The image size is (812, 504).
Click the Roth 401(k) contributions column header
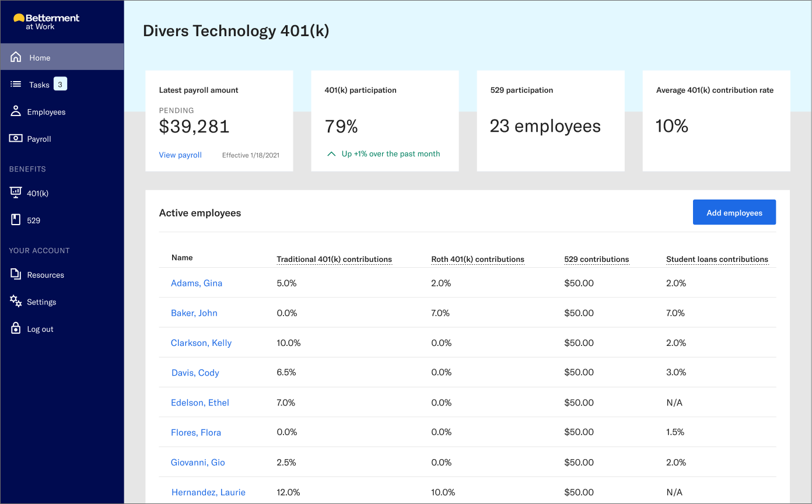point(478,259)
